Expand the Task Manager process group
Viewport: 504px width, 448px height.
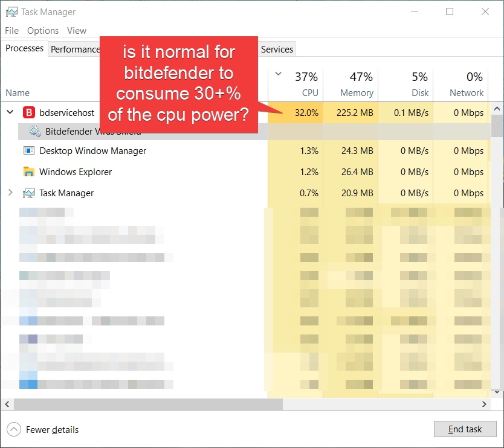pos(10,193)
